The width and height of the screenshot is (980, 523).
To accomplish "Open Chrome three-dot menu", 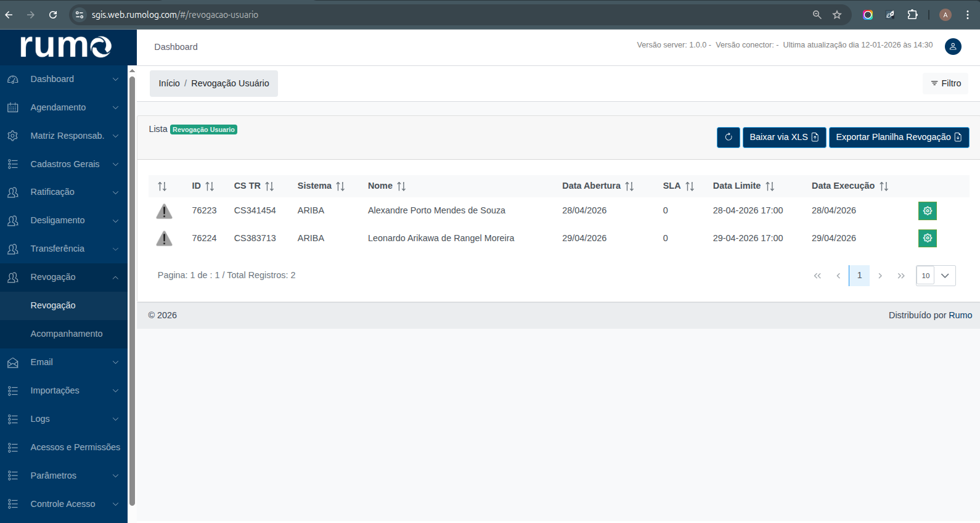I will click(x=968, y=15).
